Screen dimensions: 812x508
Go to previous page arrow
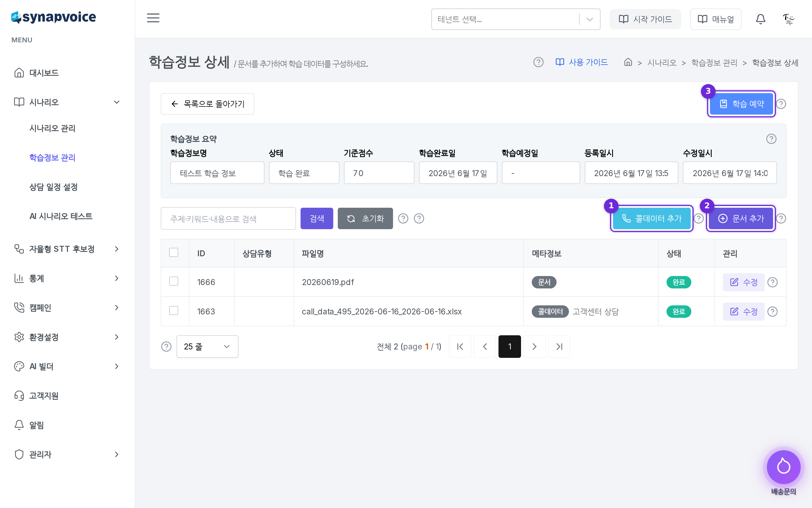click(485, 346)
